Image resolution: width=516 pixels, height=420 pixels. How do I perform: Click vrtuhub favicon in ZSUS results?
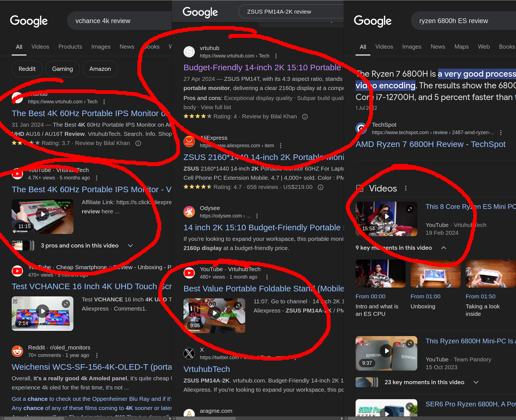[189, 52]
